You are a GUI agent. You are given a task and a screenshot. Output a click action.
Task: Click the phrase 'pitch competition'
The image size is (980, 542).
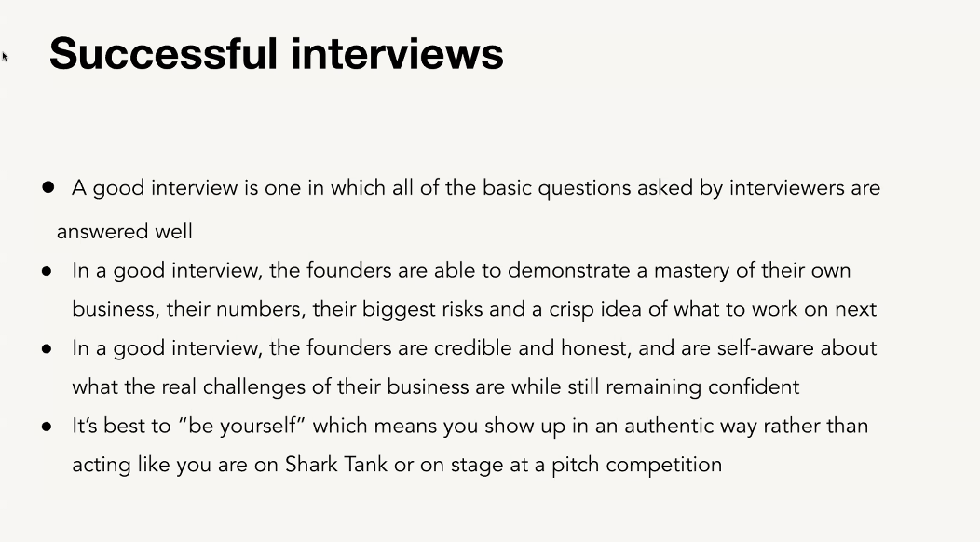(x=637, y=465)
